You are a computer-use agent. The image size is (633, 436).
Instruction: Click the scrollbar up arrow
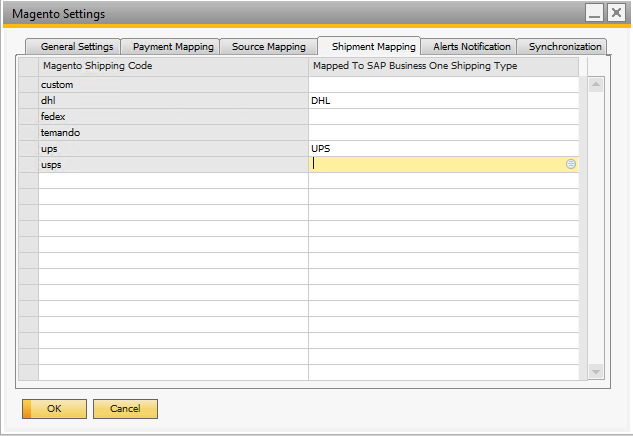coord(596,85)
